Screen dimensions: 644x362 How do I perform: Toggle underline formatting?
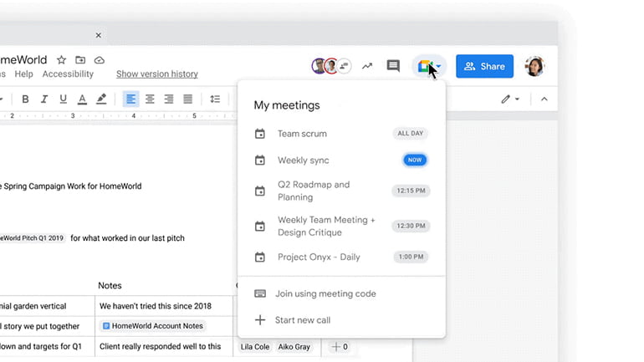pos(63,99)
